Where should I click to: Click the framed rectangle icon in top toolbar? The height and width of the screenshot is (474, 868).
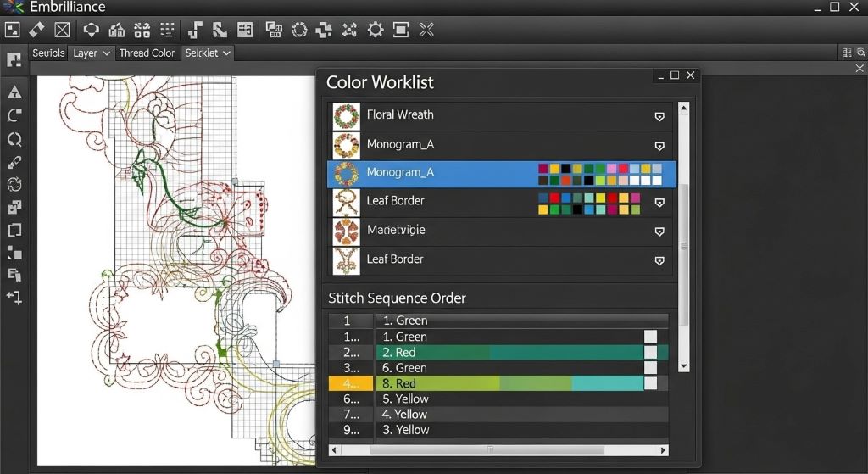point(401,30)
